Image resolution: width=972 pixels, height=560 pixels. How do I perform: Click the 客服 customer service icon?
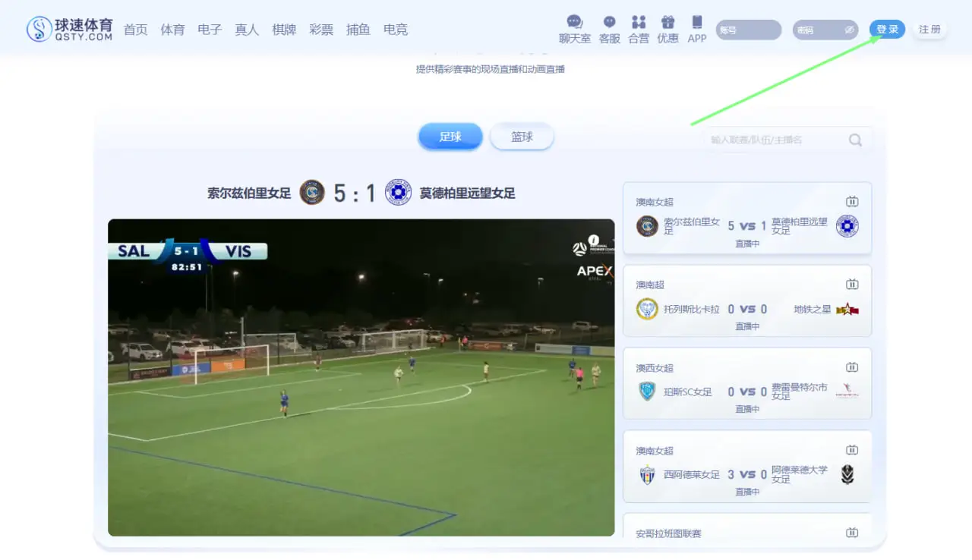(609, 22)
